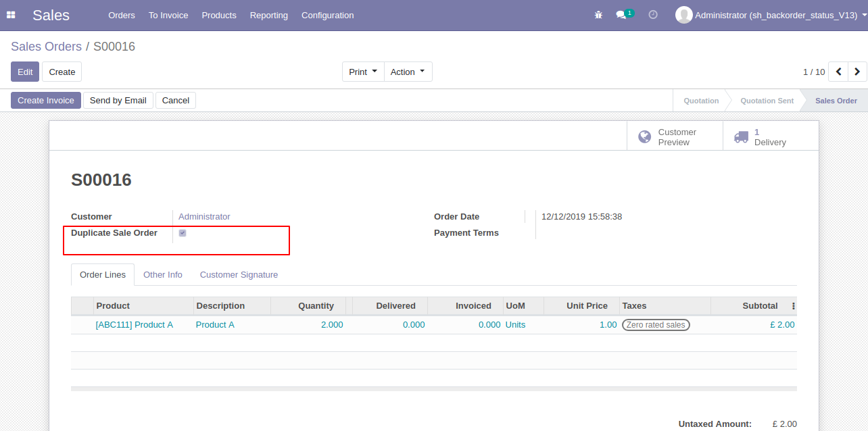
Task: Click the S00016 order heading
Action: (x=101, y=180)
